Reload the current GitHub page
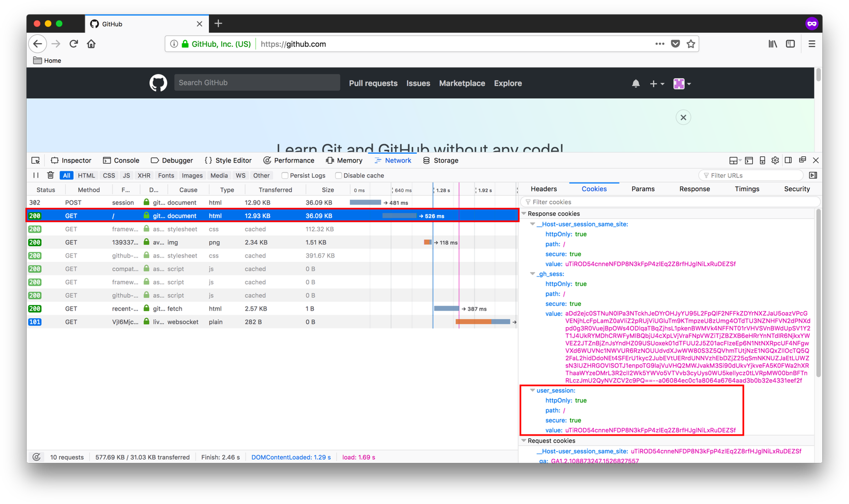The width and height of the screenshot is (849, 504). point(74,44)
